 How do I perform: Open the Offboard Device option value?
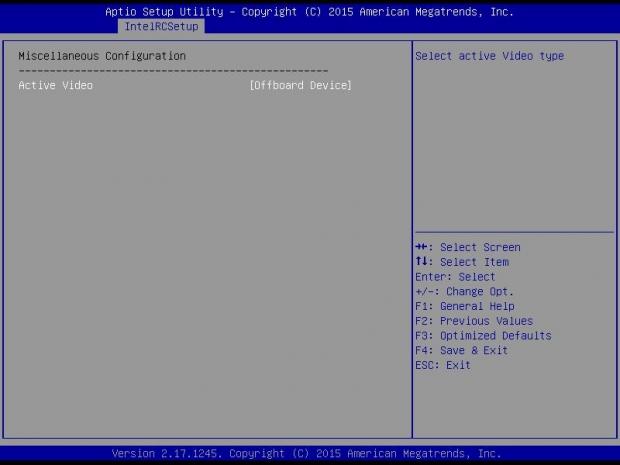click(301, 85)
